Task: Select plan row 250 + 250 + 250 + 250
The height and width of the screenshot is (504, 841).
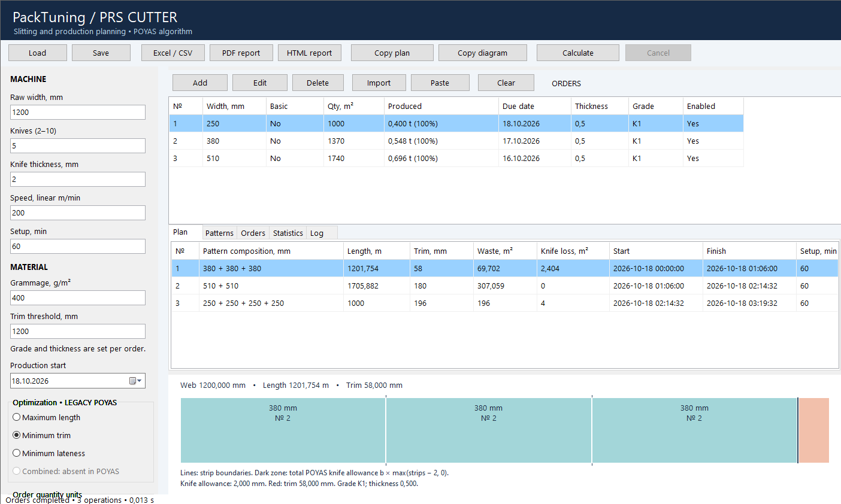Action: point(505,303)
